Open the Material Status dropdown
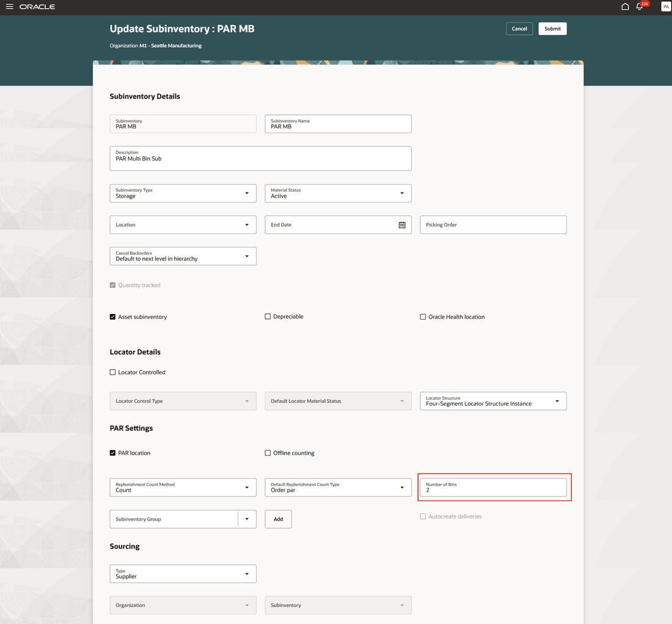This screenshot has width=672, height=624. tap(338, 193)
